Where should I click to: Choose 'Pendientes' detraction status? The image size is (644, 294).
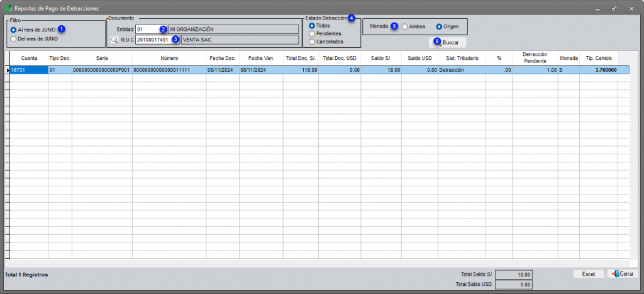tap(325, 33)
